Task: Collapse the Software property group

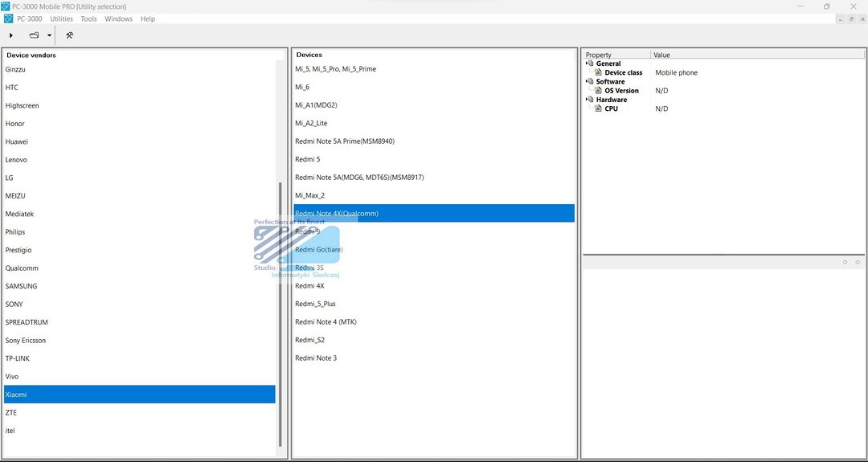Action: 587,81
